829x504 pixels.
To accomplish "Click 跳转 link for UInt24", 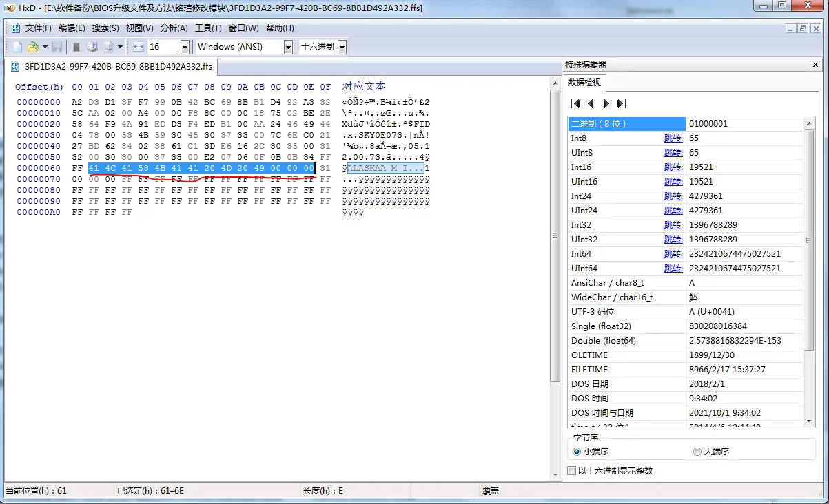I will 673,211.
